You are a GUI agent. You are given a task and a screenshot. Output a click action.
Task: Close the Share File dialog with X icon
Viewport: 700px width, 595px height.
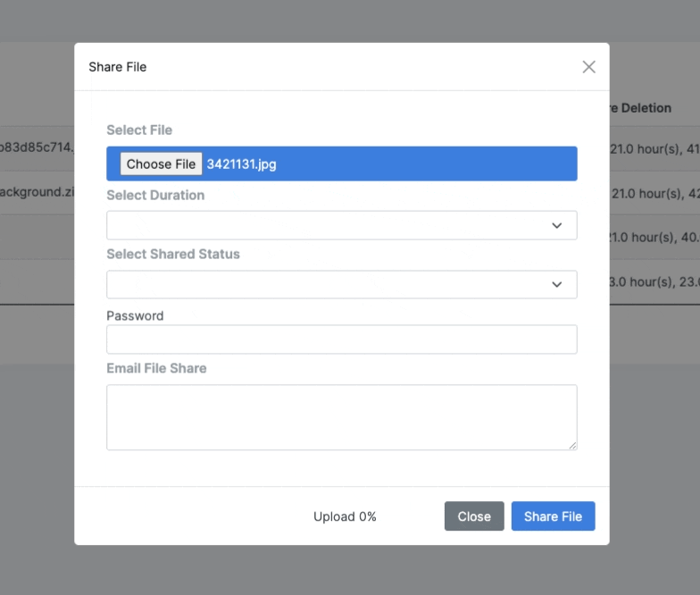[588, 67]
